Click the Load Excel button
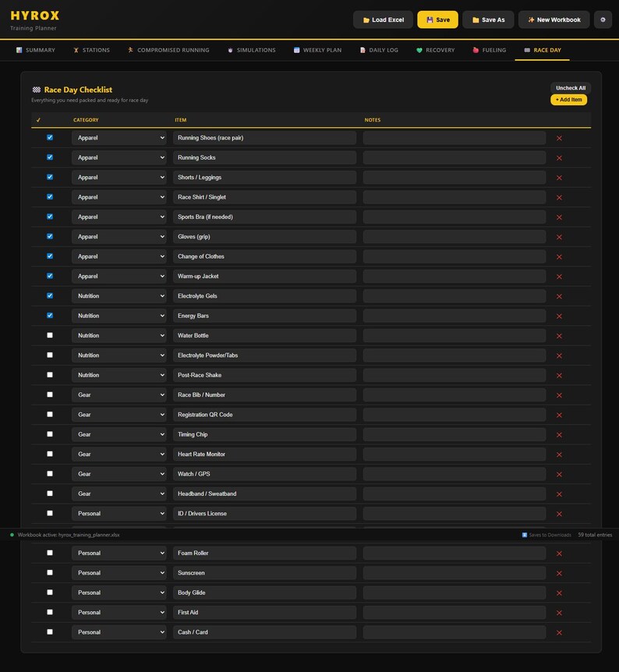Image resolution: width=619 pixels, height=672 pixels. coord(384,19)
